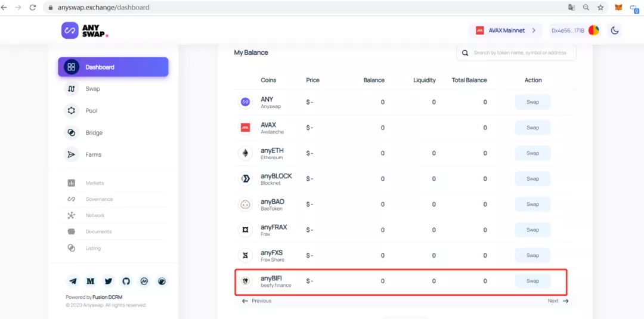Click the anyBAO coin icon

pyautogui.click(x=245, y=205)
